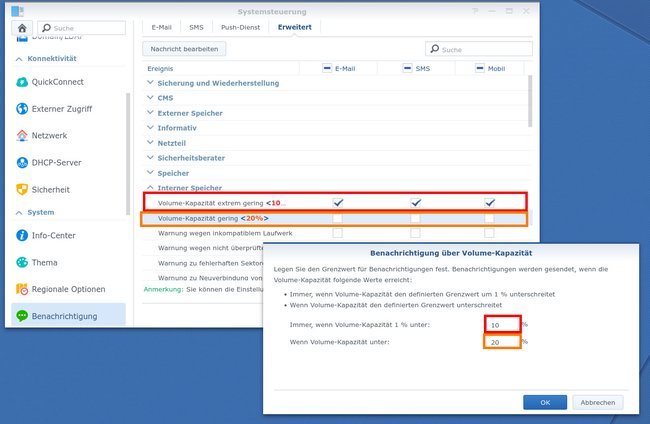Switch to E-Mail tab

[161, 27]
